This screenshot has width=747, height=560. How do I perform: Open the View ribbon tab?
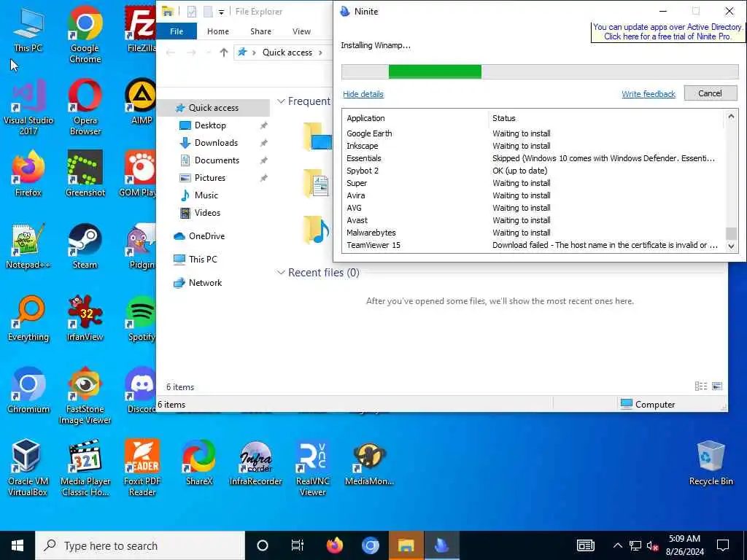301,31
